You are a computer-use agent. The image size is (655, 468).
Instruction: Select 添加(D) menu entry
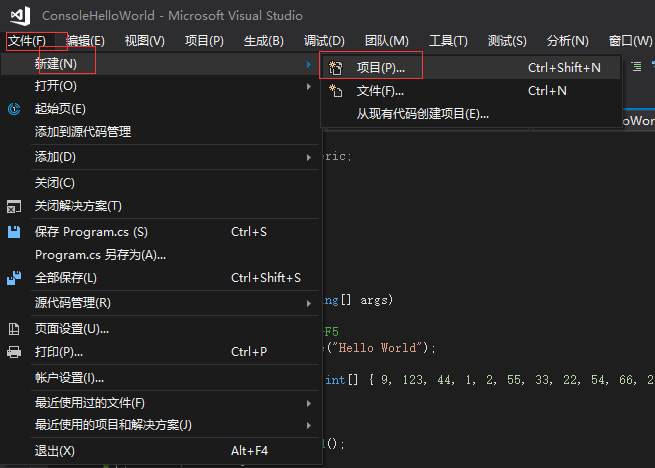coord(161,157)
